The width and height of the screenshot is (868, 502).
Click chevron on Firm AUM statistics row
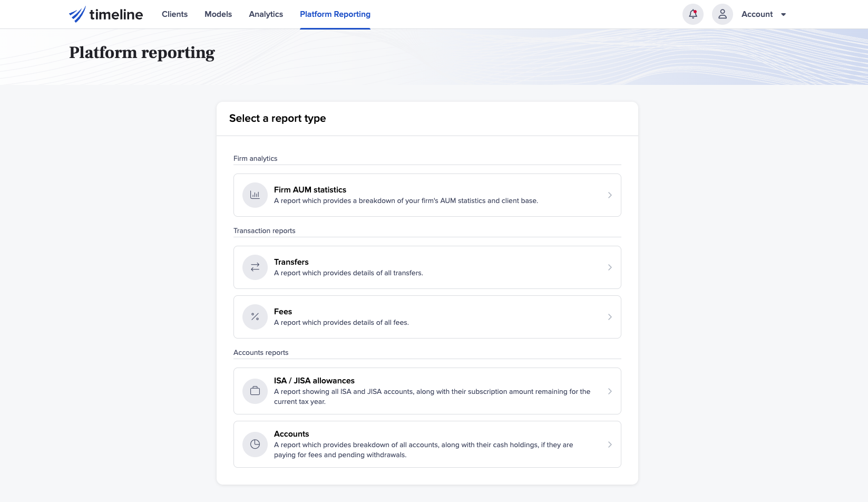click(610, 195)
